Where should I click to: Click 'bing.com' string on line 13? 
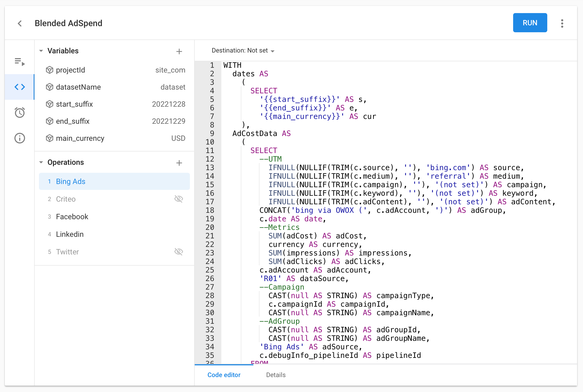448,168
